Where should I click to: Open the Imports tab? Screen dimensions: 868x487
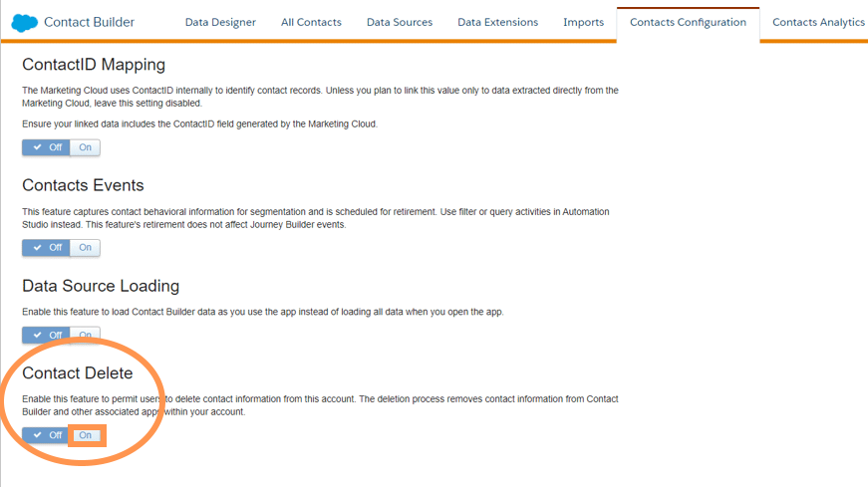point(583,22)
